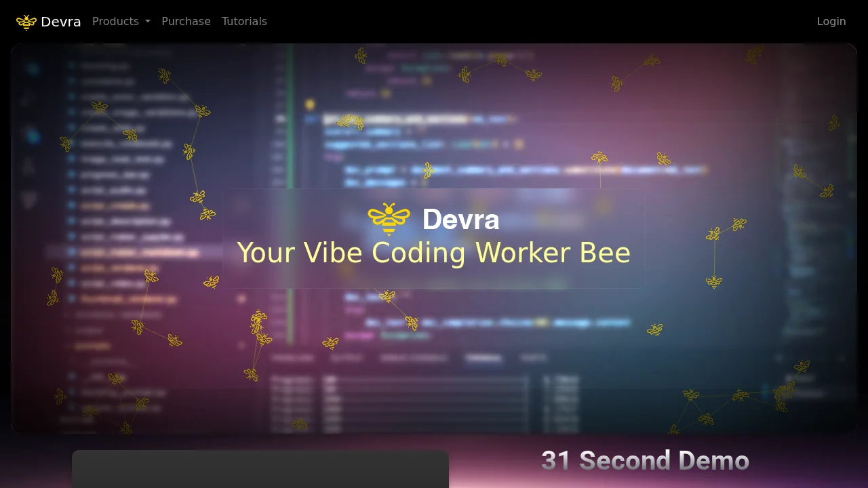Click the large yellow bee in hero card
868x488 pixels.
point(389,219)
